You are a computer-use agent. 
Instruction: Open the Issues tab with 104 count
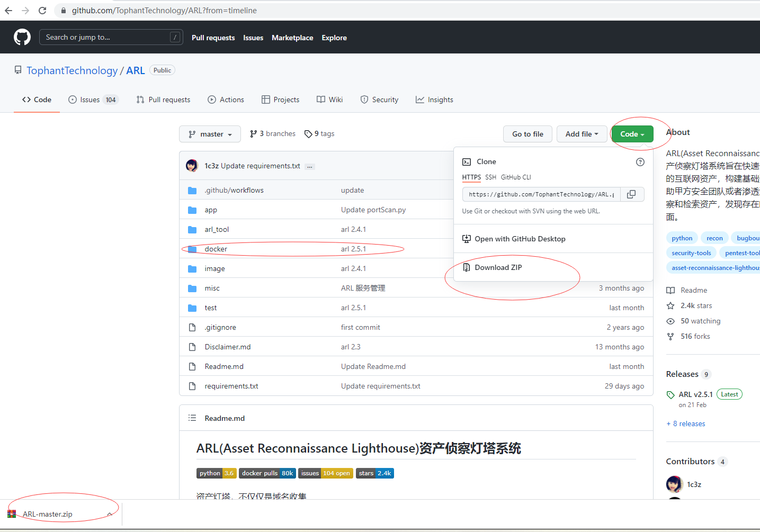(x=93, y=100)
